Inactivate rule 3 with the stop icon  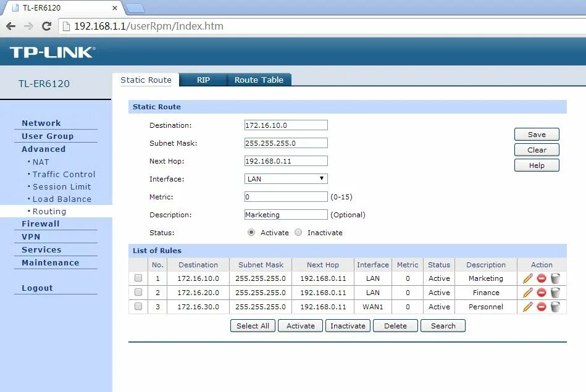(x=541, y=307)
